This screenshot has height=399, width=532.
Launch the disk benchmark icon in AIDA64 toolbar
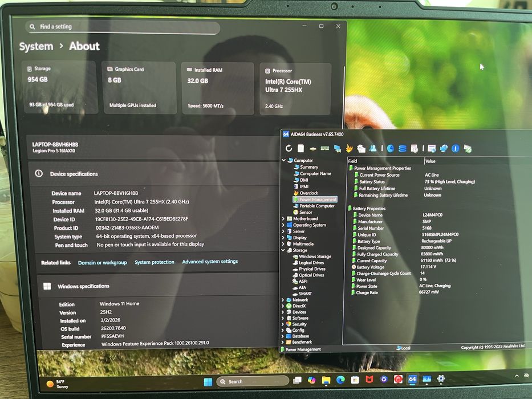click(313, 149)
